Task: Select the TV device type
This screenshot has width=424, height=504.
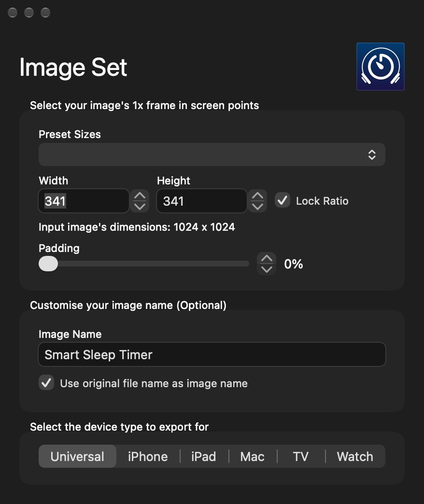Action: (x=301, y=456)
